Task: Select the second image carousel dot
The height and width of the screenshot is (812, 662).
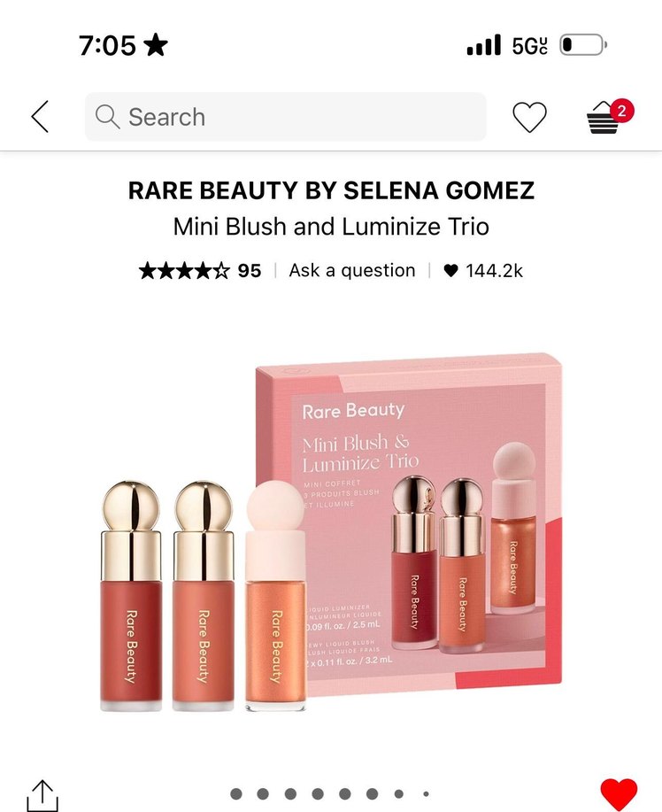Action: coord(263,794)
